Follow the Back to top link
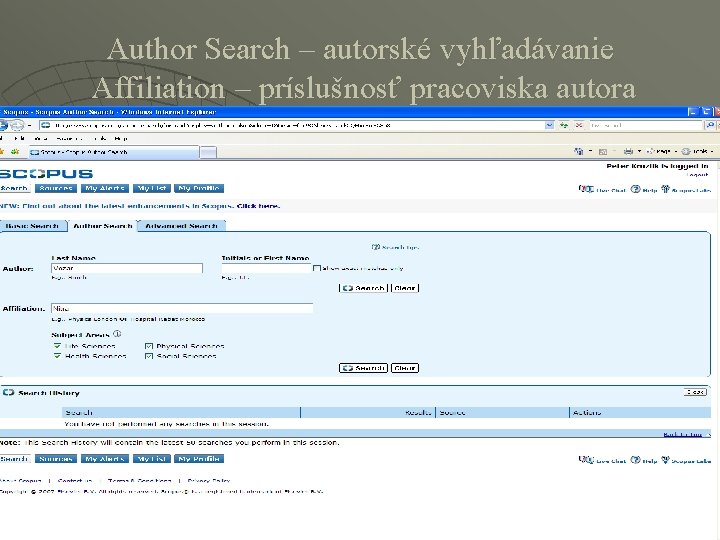720x540 pixels. (x=683, y=434)
